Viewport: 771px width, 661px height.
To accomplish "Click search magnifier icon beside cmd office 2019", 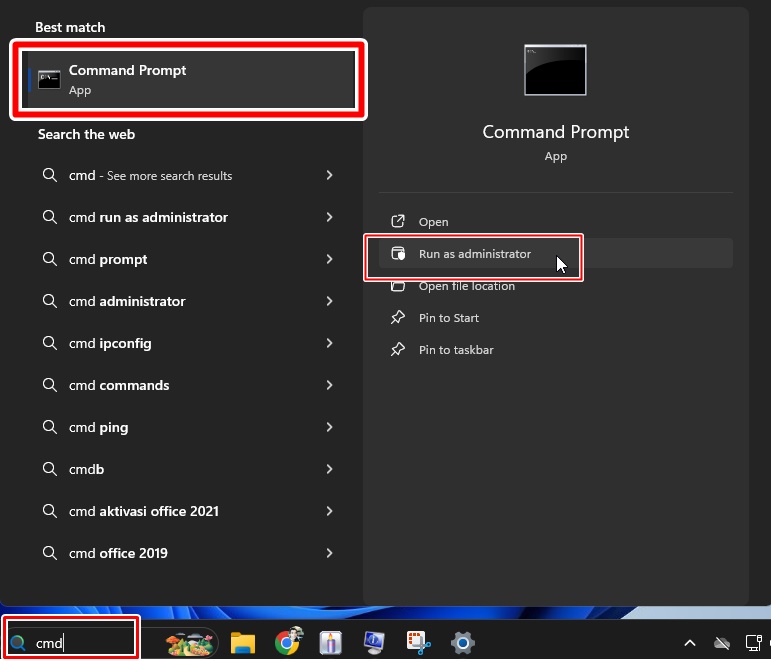I will pyautogui.click(x=50, y=552).
